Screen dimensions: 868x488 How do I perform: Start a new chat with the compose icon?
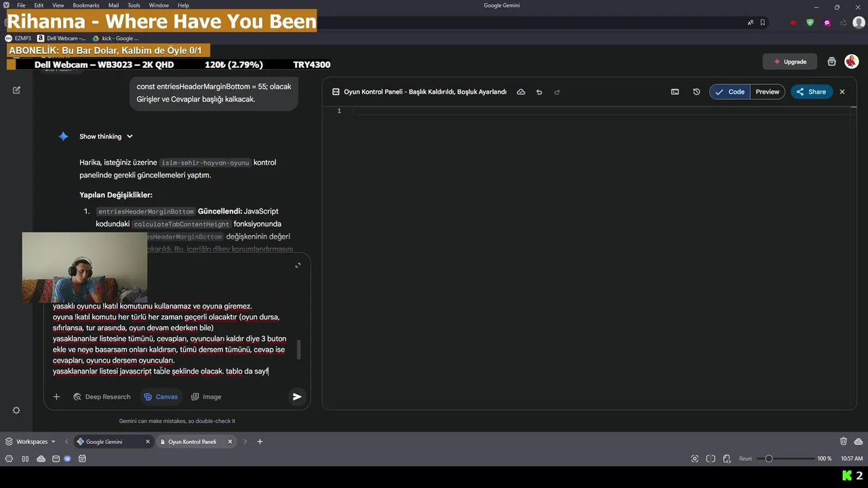click(16, 89)
